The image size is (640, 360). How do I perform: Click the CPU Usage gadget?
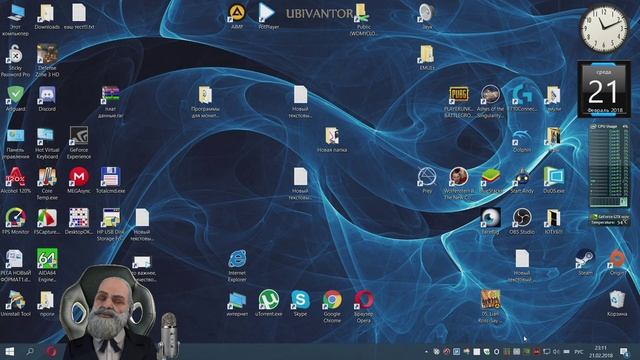pyautogui.click(x=609, y=165)
